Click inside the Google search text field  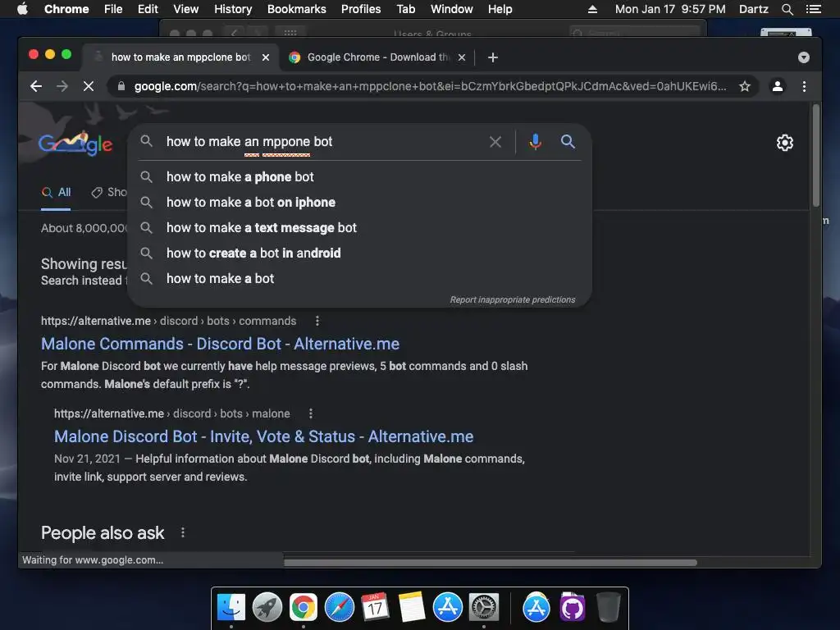322,141
